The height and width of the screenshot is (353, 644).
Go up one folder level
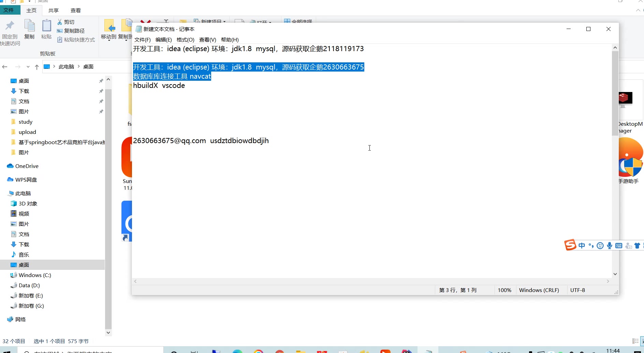(37, 66)
